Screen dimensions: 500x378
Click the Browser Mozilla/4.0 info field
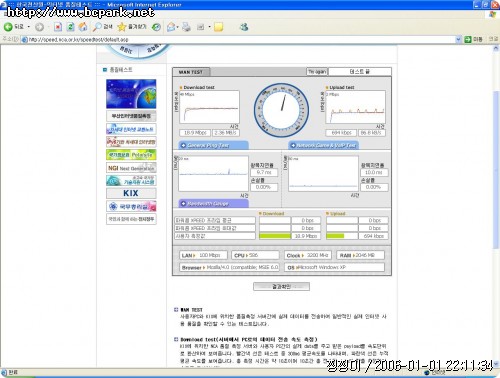(x=229, y=267)
